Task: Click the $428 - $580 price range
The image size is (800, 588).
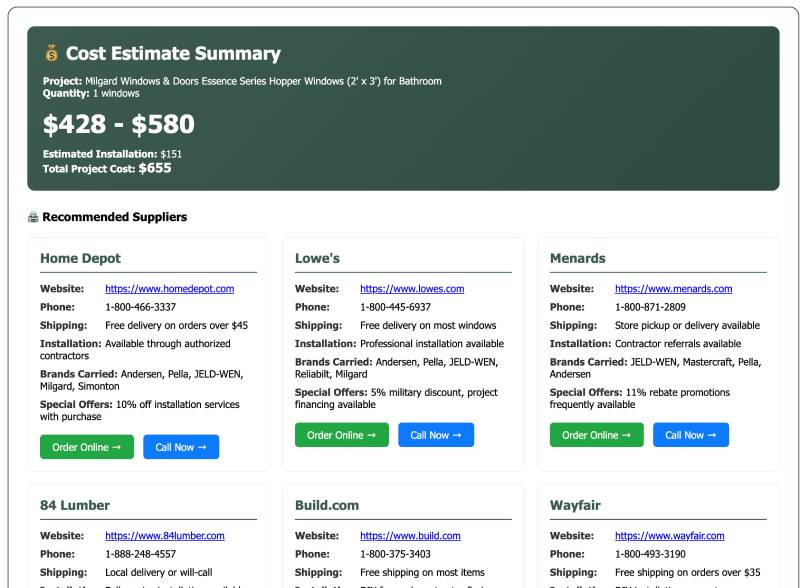Action: click(x=119, y=124)
